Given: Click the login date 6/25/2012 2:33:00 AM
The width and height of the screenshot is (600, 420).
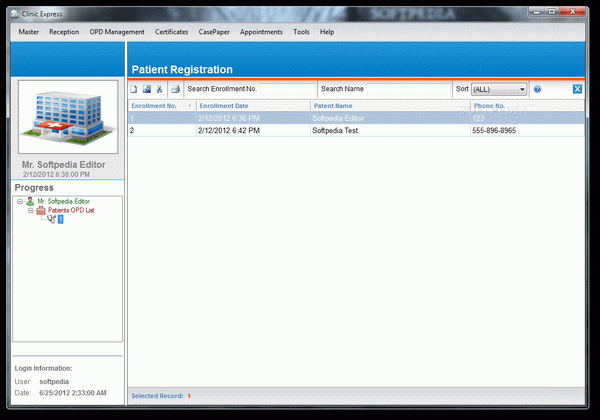Looking at the screenshot, I should (73, 393).
